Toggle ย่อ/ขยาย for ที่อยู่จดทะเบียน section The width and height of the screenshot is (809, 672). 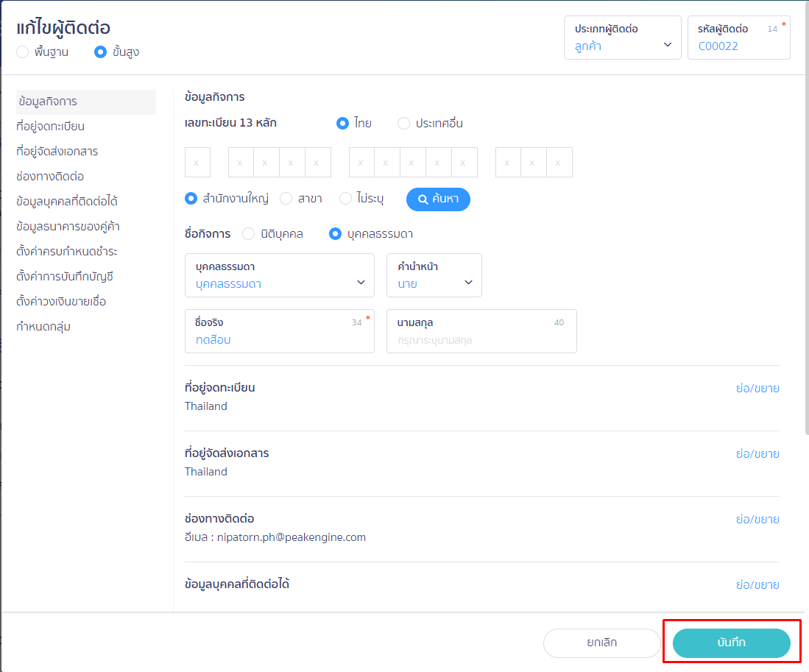click(x=757, y=389)
